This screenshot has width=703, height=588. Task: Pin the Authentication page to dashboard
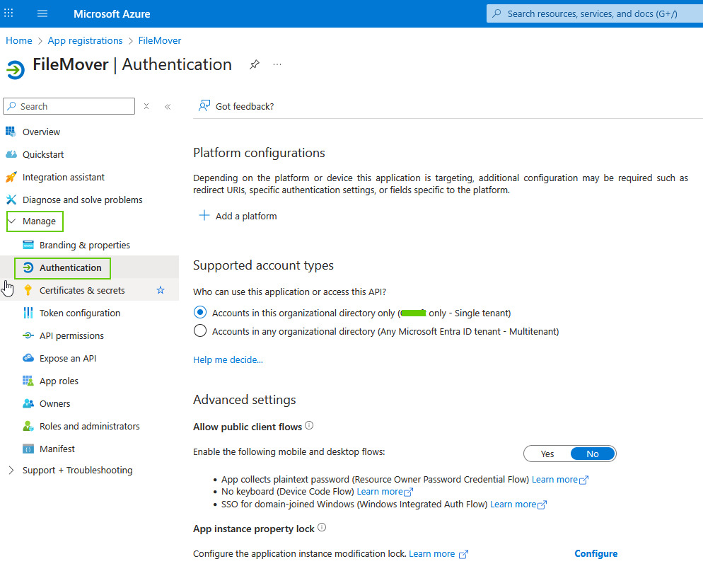[254, 64]
